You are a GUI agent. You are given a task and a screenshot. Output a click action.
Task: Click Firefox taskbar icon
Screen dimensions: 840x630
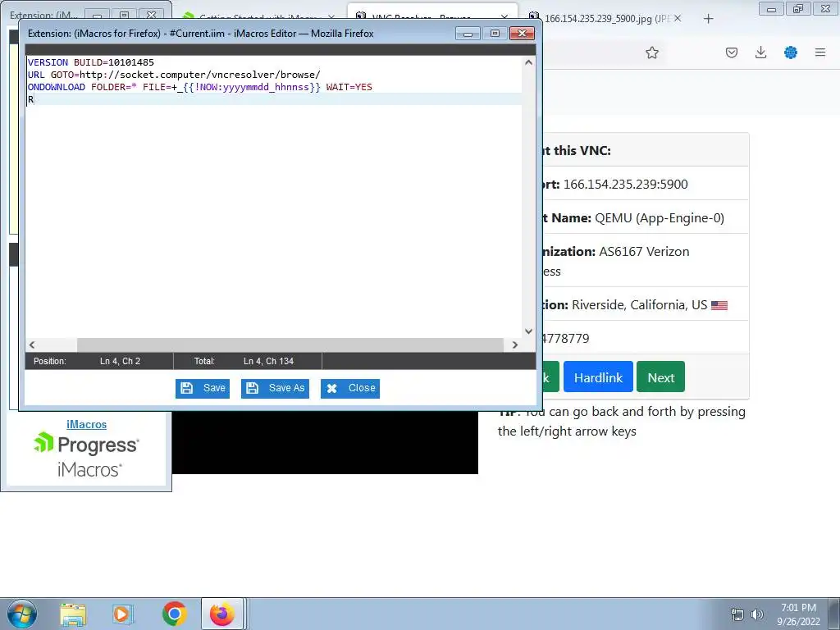pyautogui.click(x=221, y=614)
